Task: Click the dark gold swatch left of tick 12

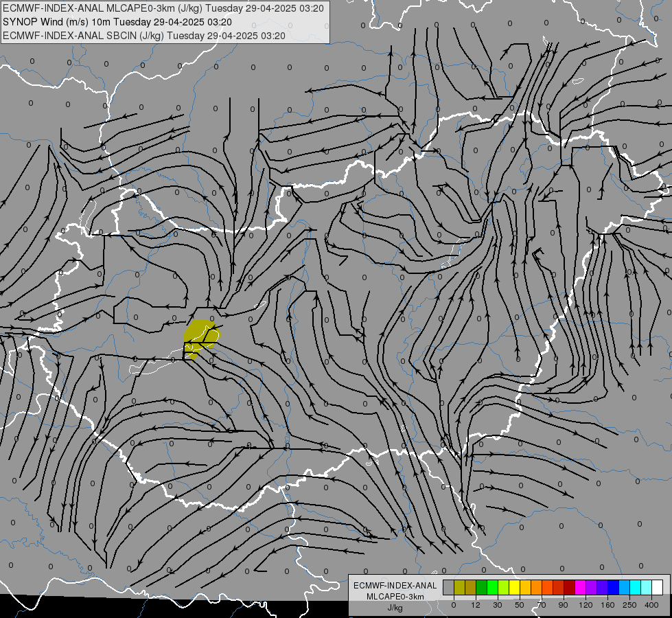Action: click(x=471, y=587)
